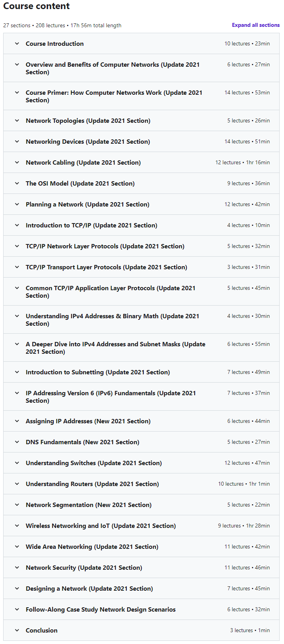Screen dimensions: 284x644
Task: Expand Understanding Switches section
Action: [94, 463]
